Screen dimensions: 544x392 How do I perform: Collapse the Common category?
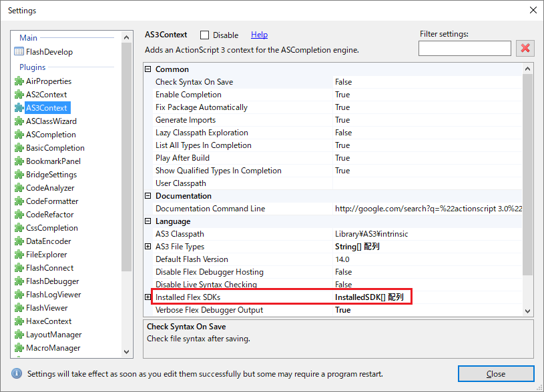tap(148, 69)
